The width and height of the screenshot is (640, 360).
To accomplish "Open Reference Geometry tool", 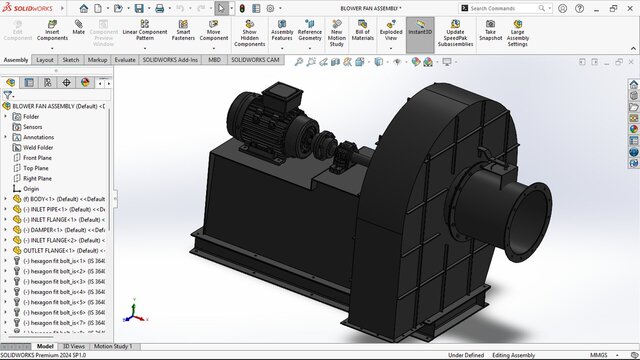I will tap(310, 30).
